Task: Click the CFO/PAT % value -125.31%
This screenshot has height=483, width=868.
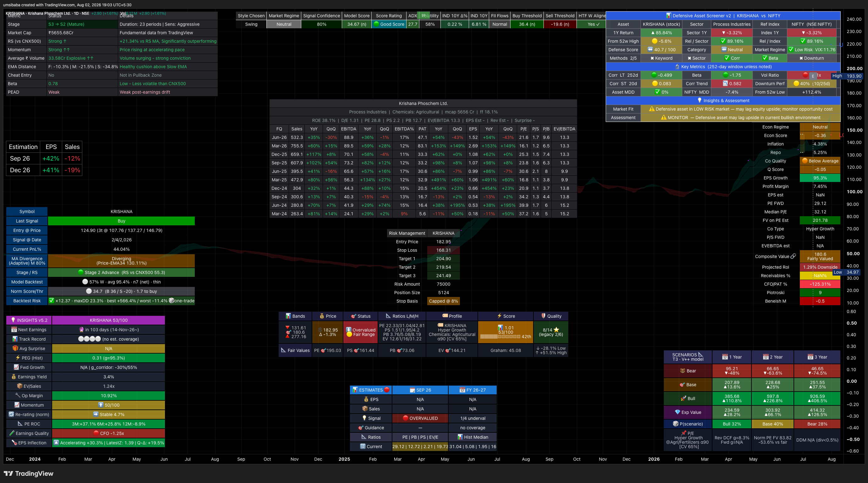Action: (820, 284)
